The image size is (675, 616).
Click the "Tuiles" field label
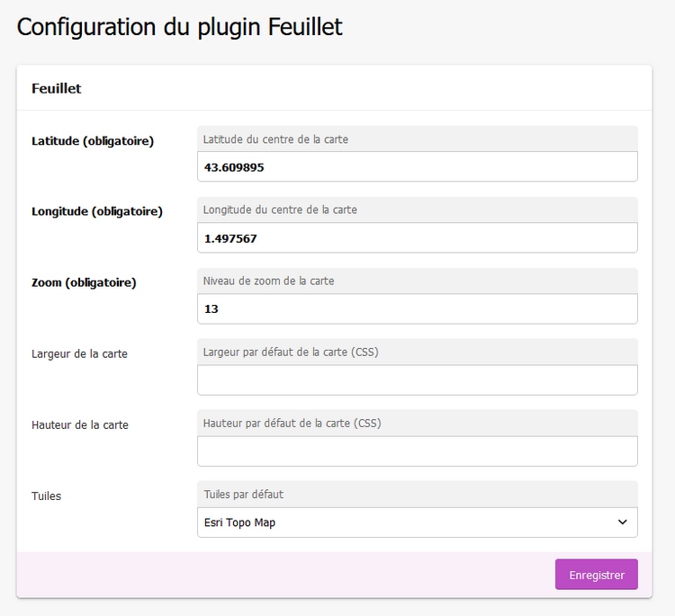tap(47, 495)
